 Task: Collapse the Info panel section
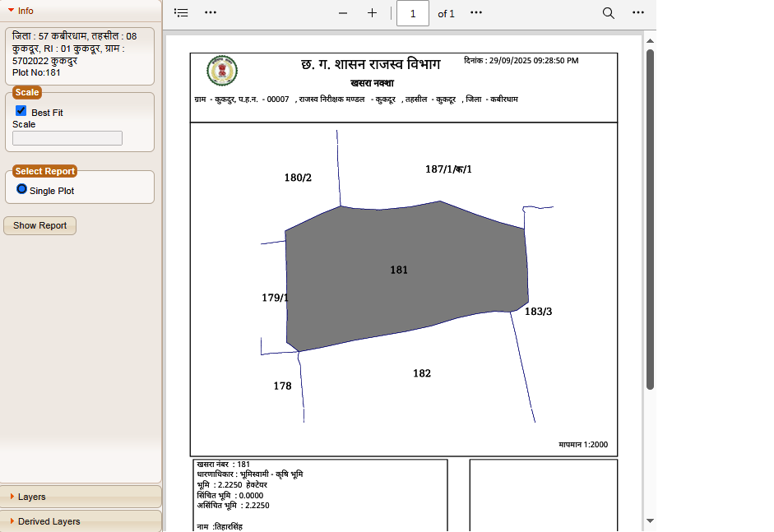(12, 11)
